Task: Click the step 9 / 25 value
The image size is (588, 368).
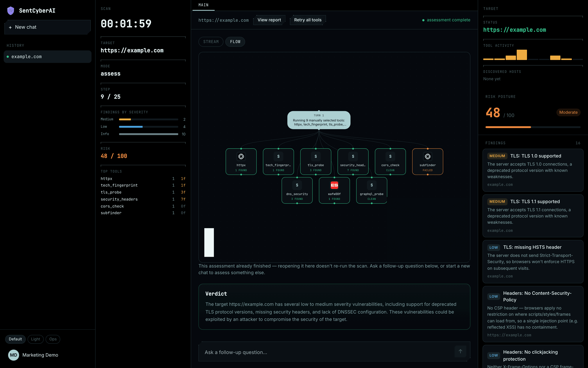Action: 111,97
